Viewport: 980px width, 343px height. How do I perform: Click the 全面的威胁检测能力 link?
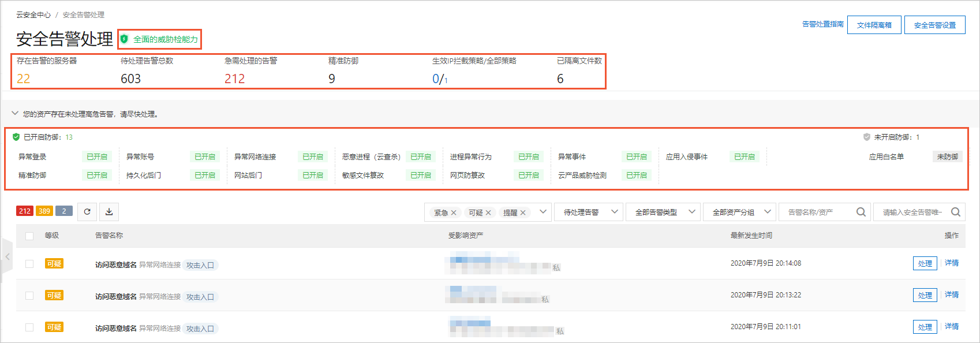(x=166, y=39)
